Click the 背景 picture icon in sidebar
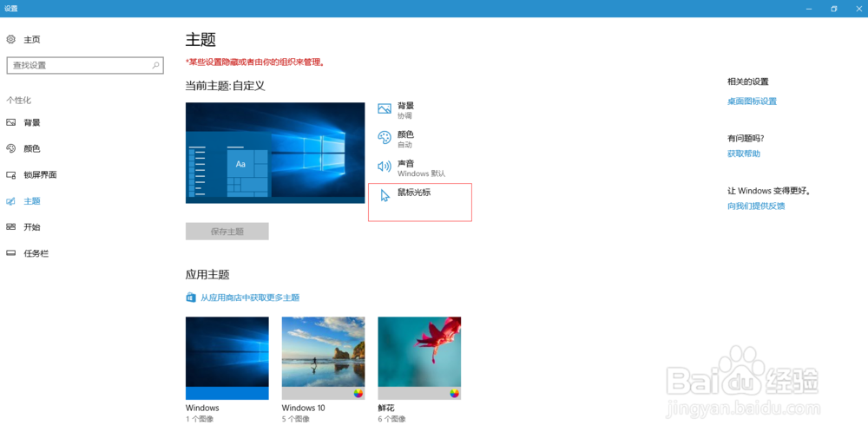The image size is (868, 438). 11,122
